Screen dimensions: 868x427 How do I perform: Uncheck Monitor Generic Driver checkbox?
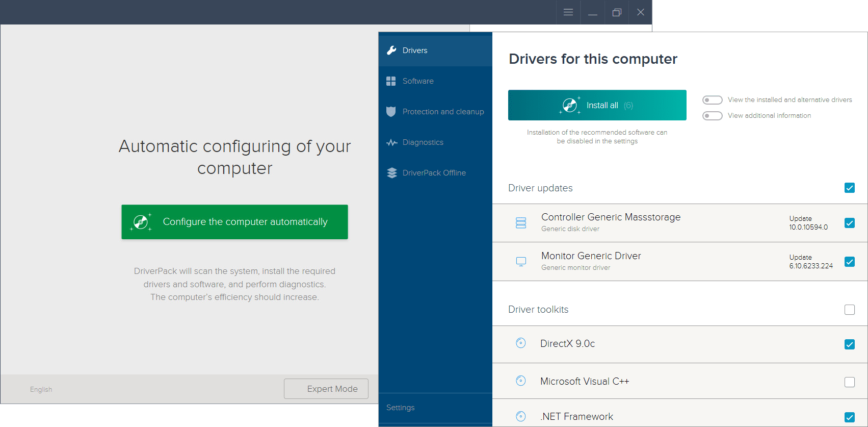(850, 262)
